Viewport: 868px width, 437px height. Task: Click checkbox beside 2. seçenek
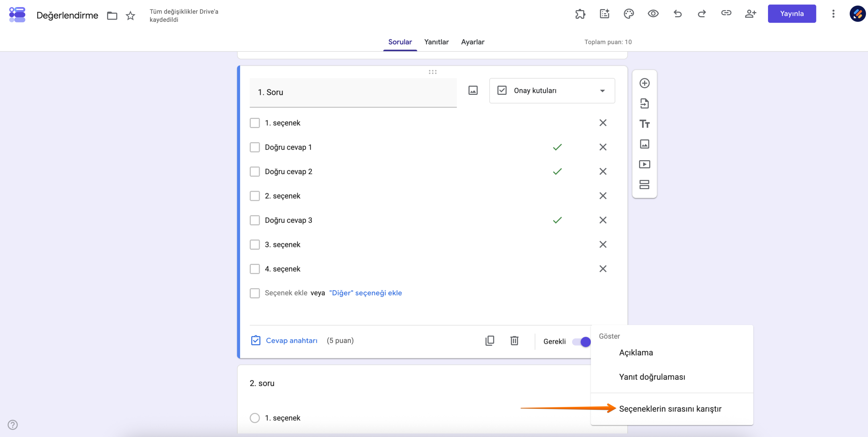click(255, 196)
